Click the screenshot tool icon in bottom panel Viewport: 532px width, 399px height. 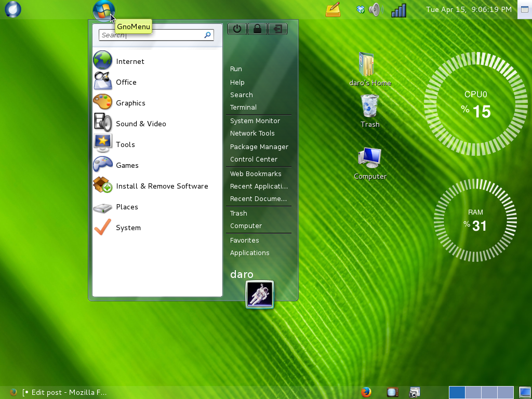coord(415,392)
